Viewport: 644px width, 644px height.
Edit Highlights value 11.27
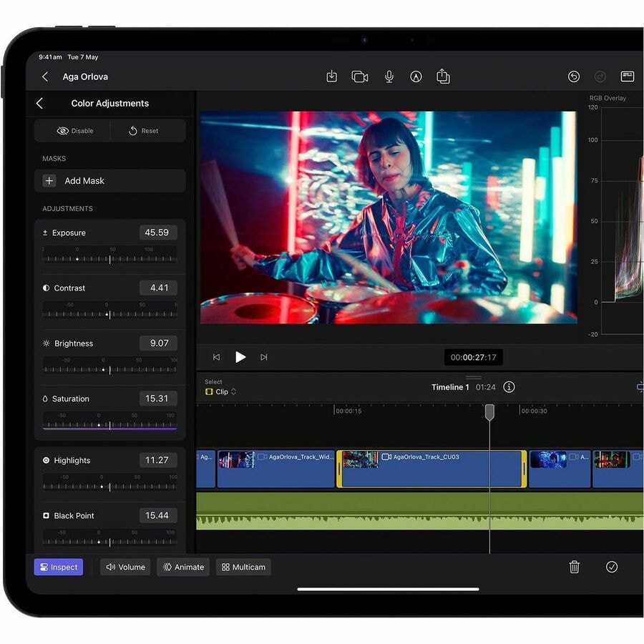click(x=158, y=460)
